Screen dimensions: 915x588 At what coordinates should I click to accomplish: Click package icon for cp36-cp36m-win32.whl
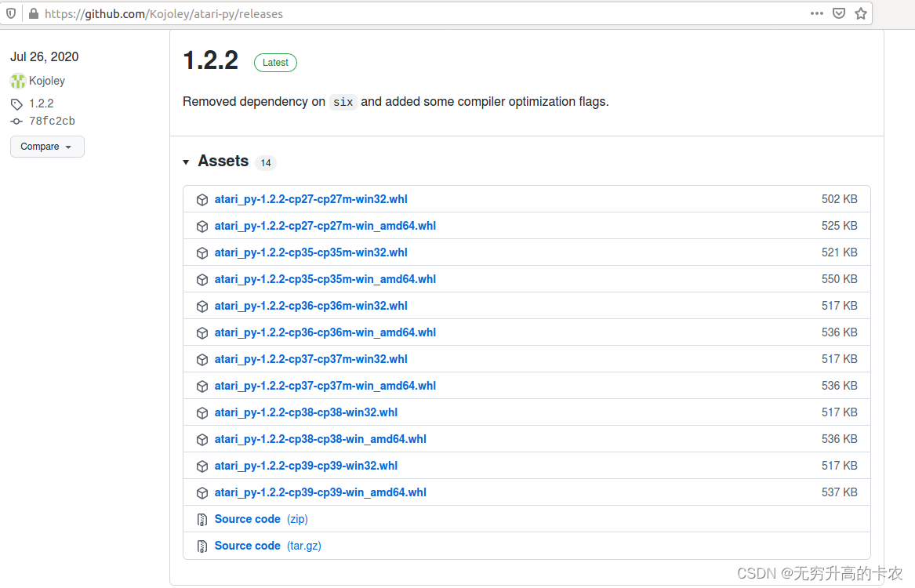coord(202,307)
